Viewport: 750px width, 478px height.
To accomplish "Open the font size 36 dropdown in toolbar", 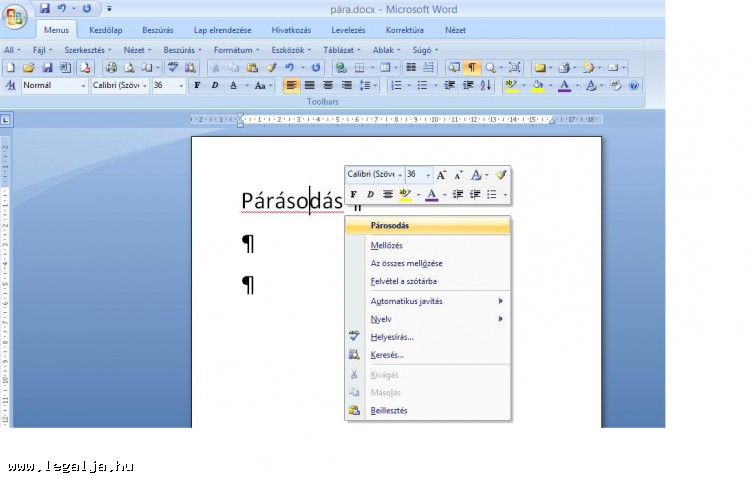I will pyautogui.click(x=181, y=86).
